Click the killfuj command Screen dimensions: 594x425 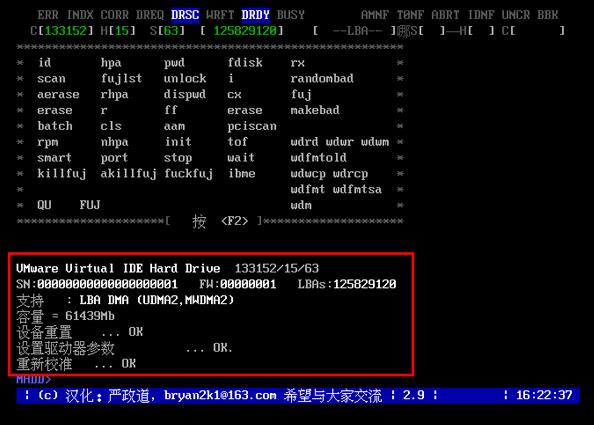62,173
